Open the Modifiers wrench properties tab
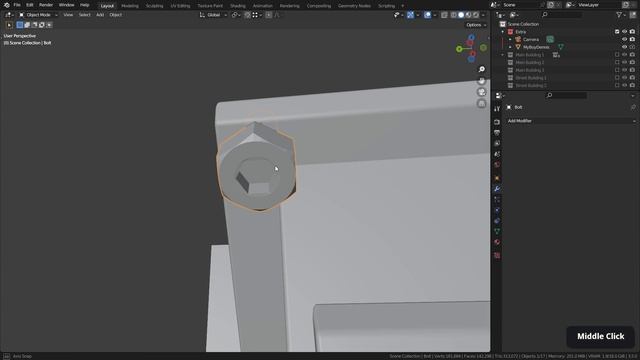640x360 pixels. pyautogui.click(x=497, y=189)
